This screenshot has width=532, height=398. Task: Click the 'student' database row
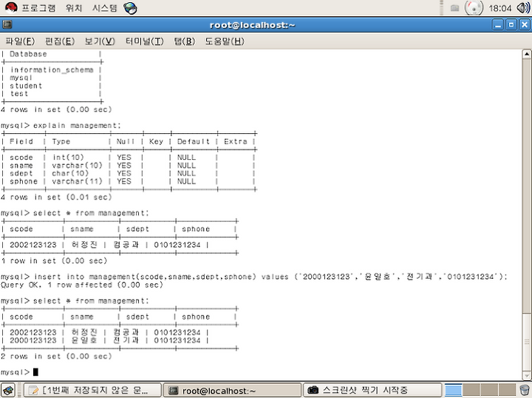(x=26, y=86)
